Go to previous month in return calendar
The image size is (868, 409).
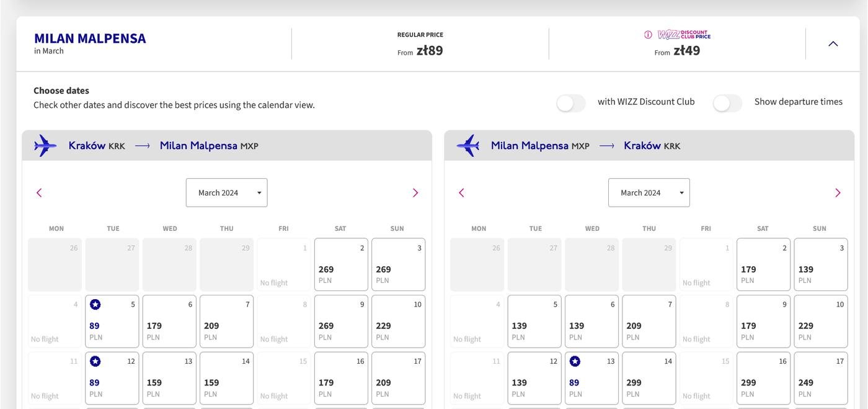[x=461, y=193]
